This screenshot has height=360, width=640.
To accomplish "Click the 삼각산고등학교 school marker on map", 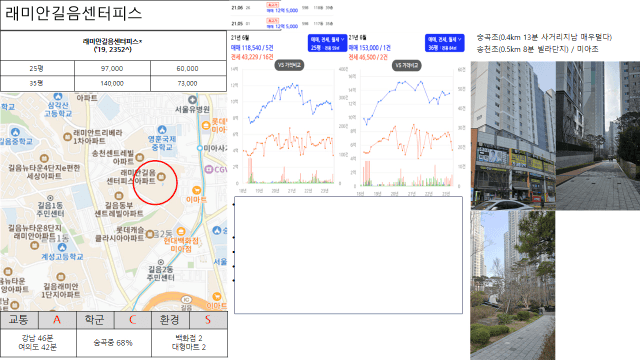I will tap(58, 96).
